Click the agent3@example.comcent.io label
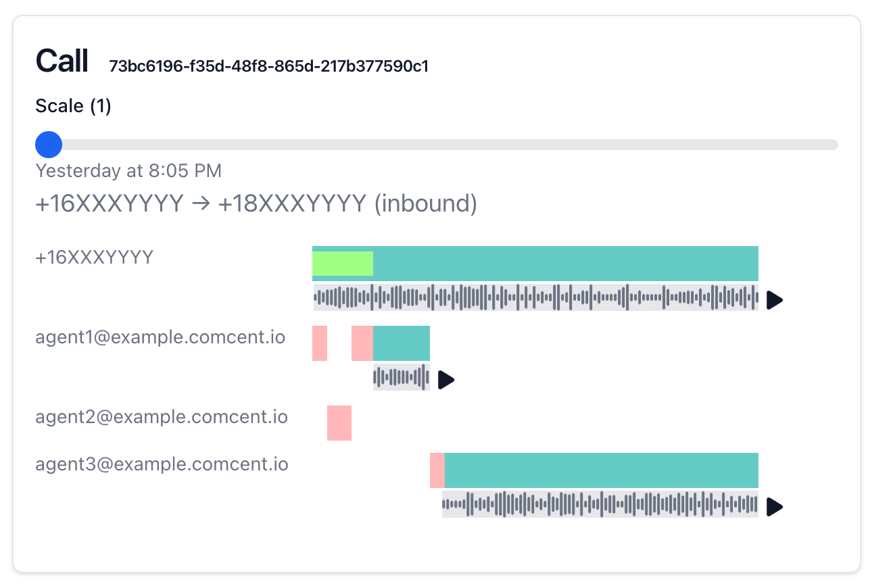Image resolution: width=872 pixels, height=588 pixels. [x=162, y=464]
